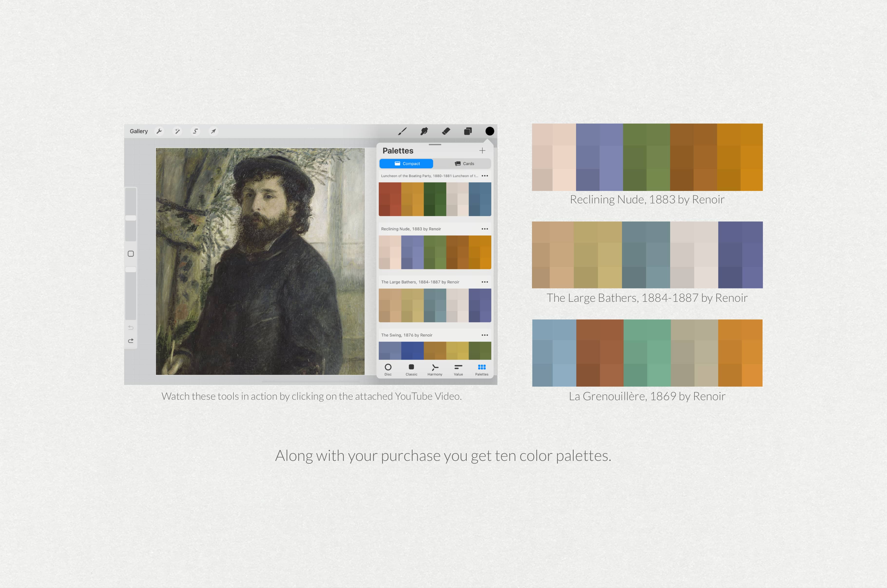Activate the Transform arrow tool

213,131
